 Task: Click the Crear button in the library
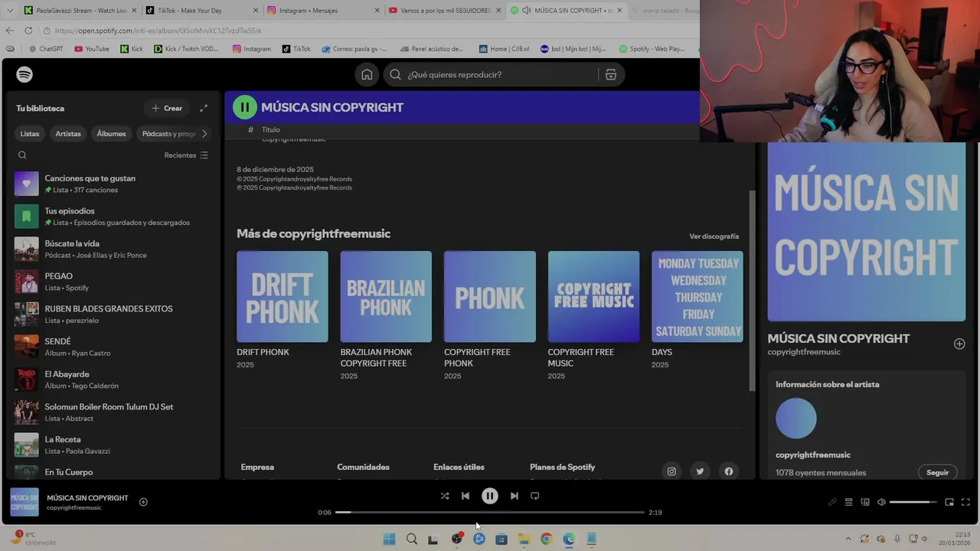167,108
